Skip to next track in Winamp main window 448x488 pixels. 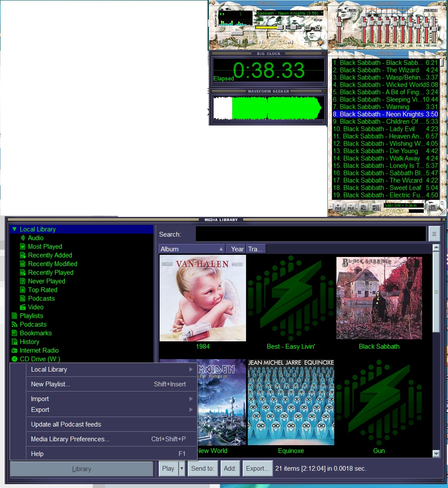[261, 42]
